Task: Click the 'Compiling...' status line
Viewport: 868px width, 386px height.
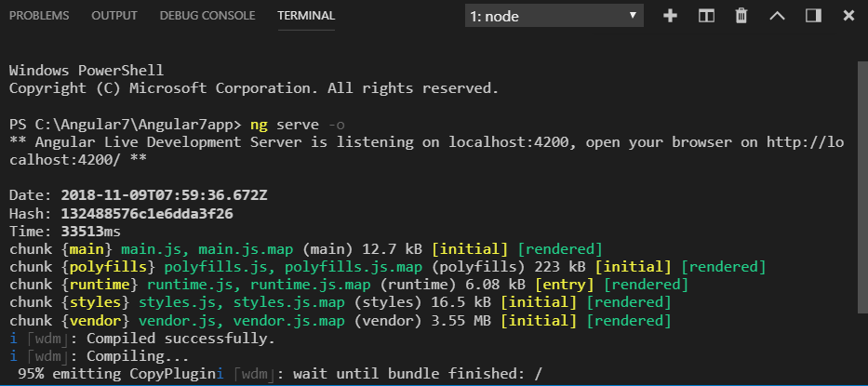Action: pos(138,356)
